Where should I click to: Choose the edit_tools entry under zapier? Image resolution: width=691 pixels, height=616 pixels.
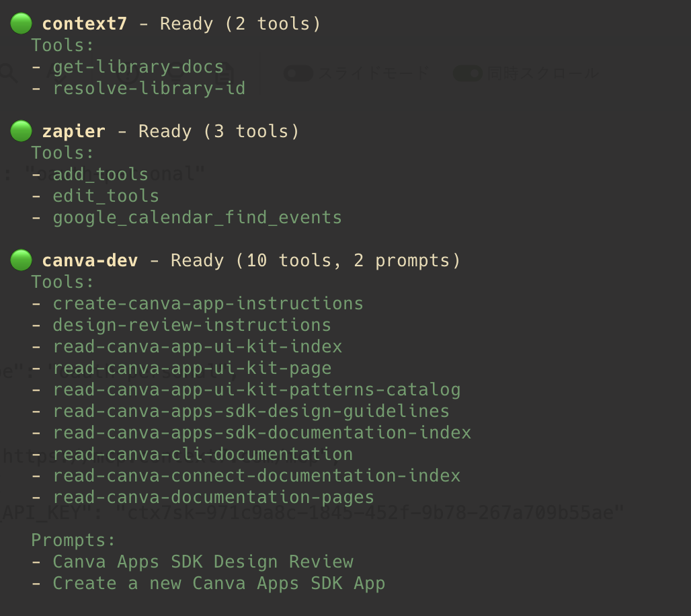[x=106, y=196]
